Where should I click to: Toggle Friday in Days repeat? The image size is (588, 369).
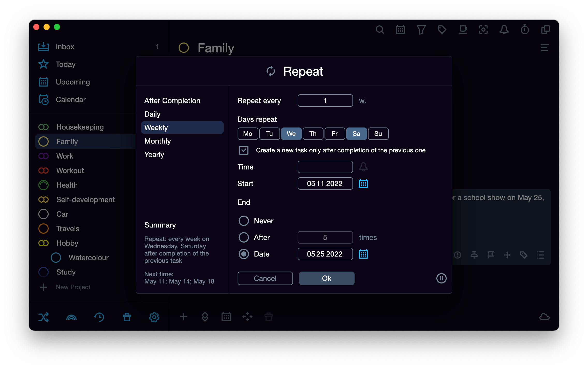click(335, 134)
